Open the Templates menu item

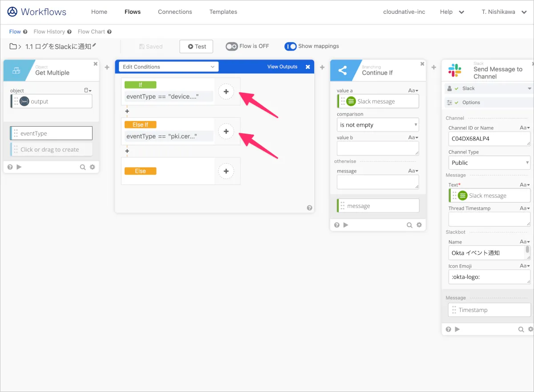(223, 12)
